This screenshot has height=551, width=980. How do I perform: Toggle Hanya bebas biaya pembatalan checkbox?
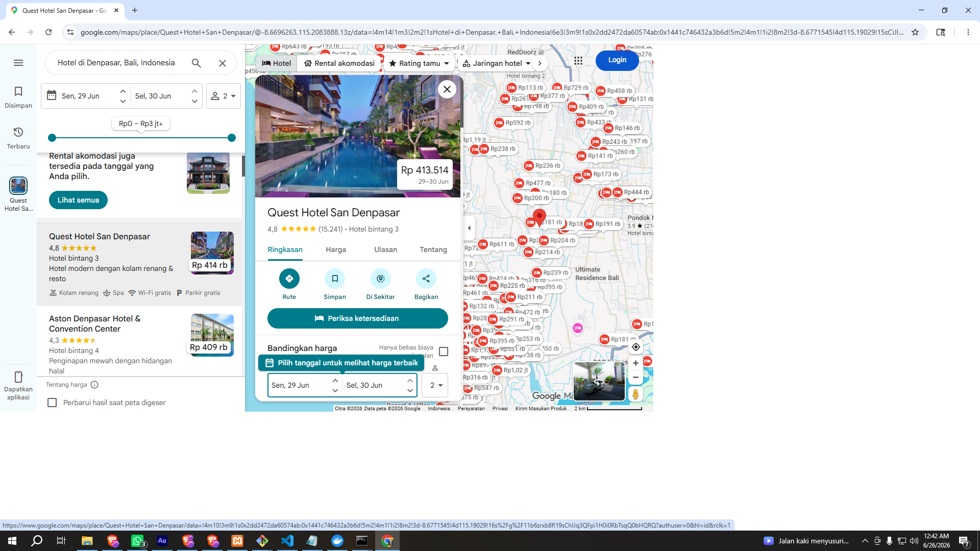[444, 352]
